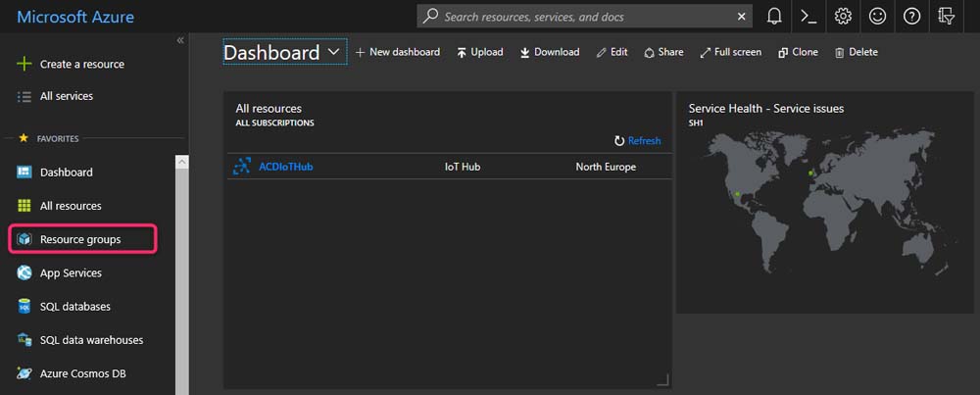
Task: Click the New dashboard button
Action: [x=398, y=52]
